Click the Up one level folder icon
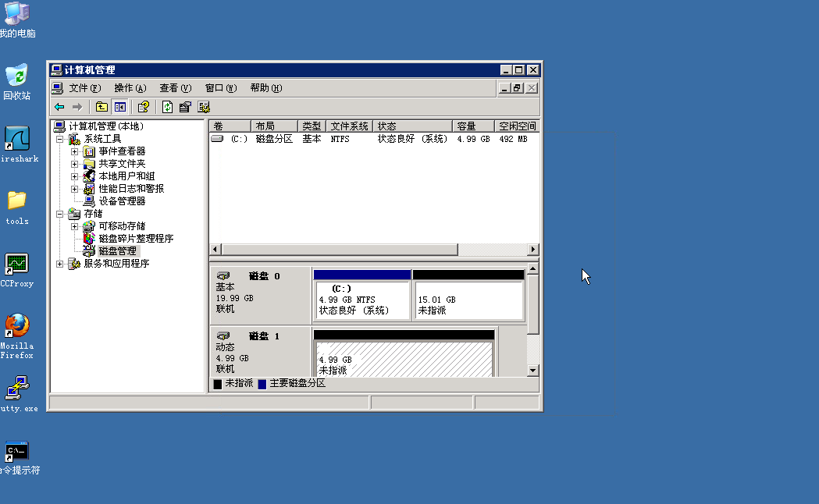Screen dimensions: 819x504 (101, 107)
